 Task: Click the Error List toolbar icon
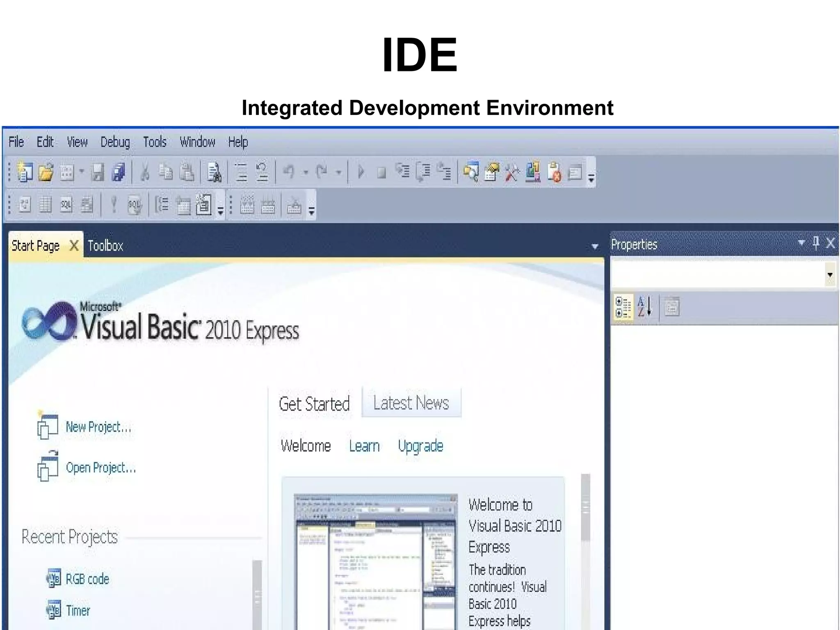click(555, 172)
